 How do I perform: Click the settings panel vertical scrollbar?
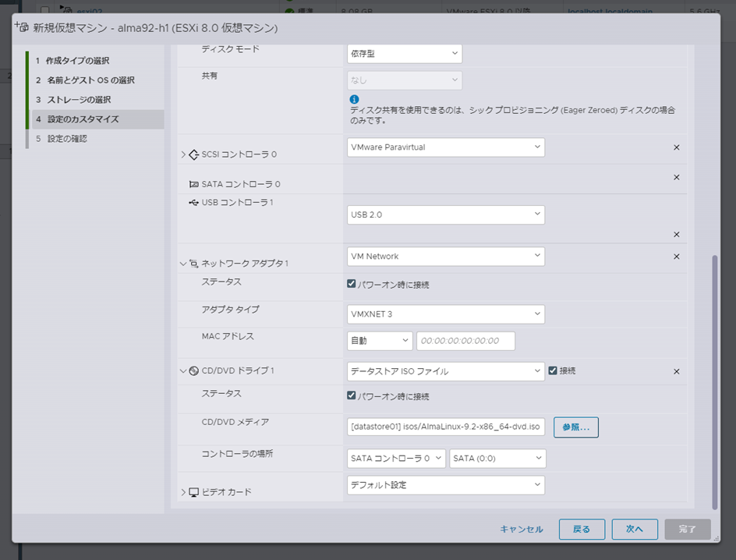(714, 382)
